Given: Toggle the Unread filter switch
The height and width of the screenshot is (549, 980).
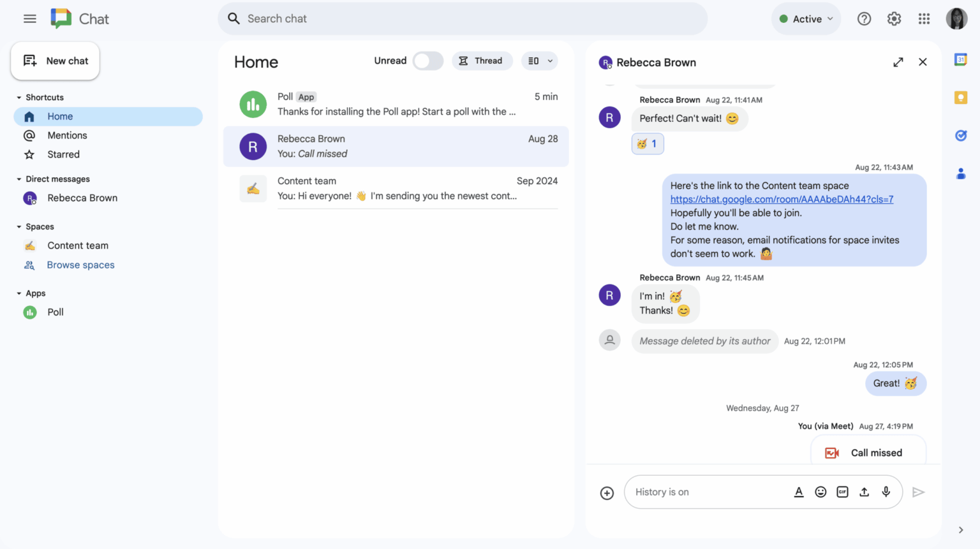Looking at the screenshot, I should point(428,61).
